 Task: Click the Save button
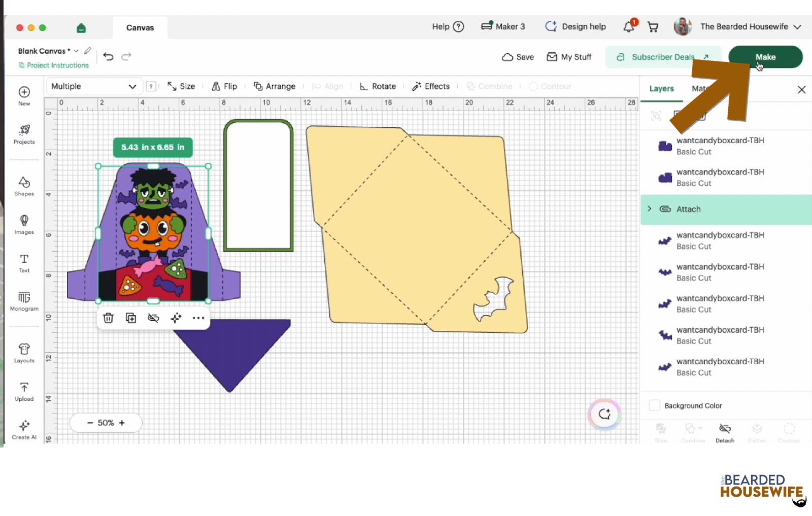click(x=518, y=57)
